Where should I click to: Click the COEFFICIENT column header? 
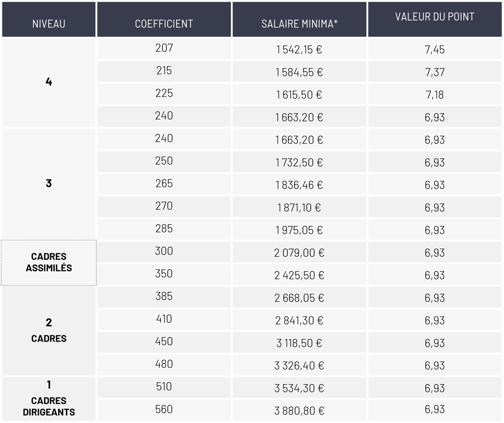pos(164,19)
